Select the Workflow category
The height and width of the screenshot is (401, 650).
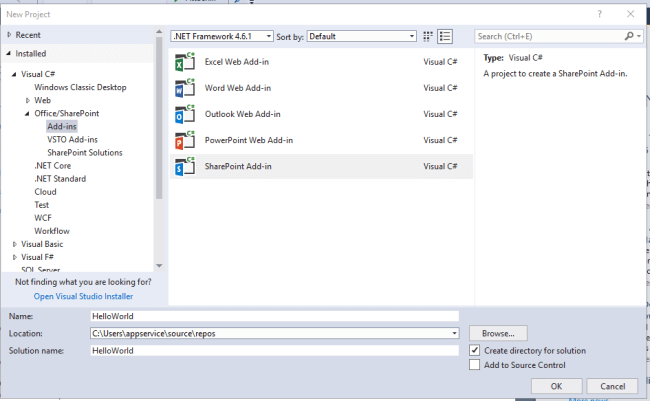(x=52, y=231)
